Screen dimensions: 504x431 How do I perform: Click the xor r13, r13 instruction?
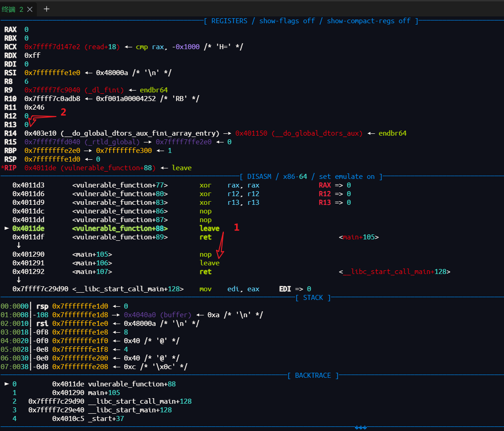click(229, 203)
